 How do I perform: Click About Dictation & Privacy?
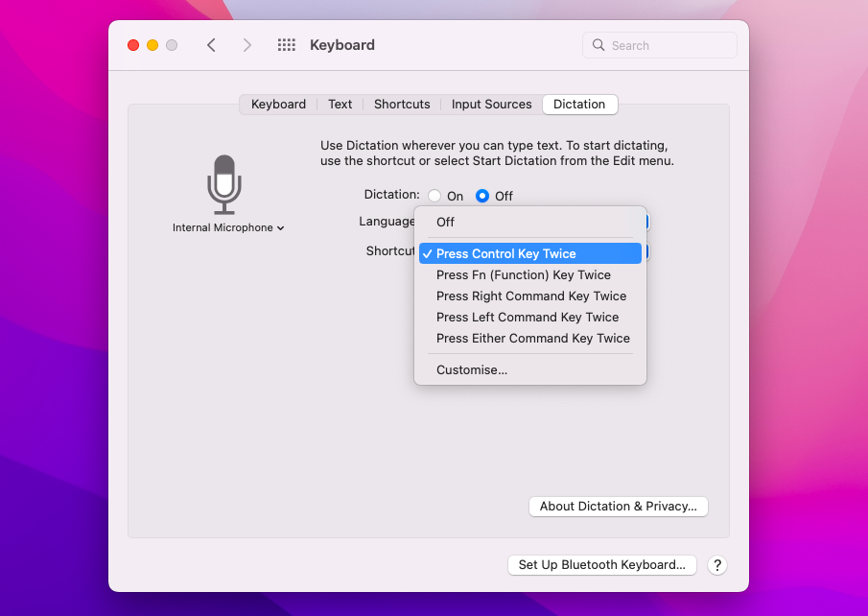click(x=618, y=506)
